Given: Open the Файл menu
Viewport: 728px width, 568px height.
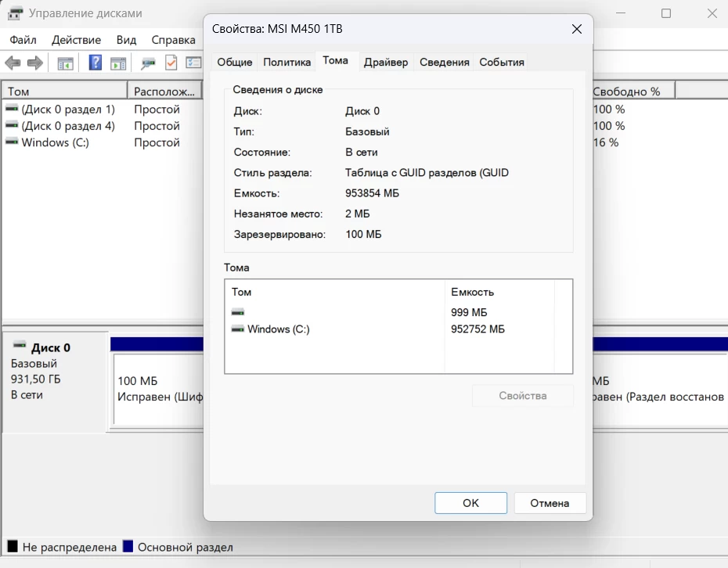Looking at the screenshot, I should [x=23, y=40].
